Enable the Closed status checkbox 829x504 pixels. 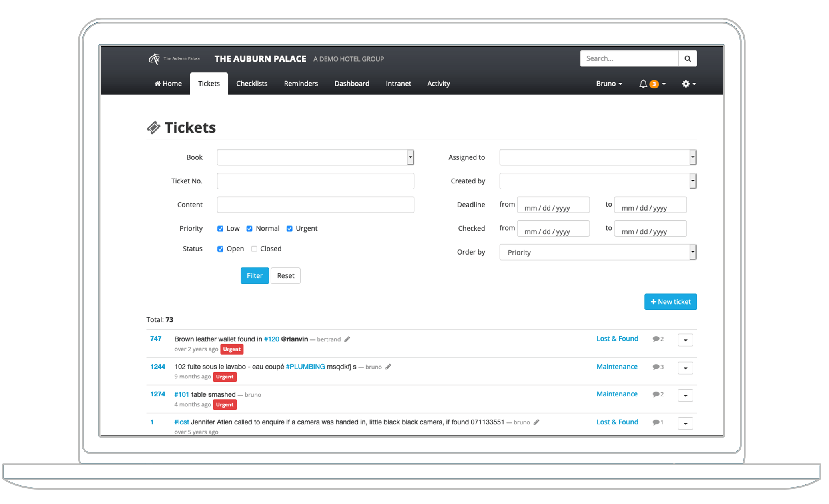point(255,248)
